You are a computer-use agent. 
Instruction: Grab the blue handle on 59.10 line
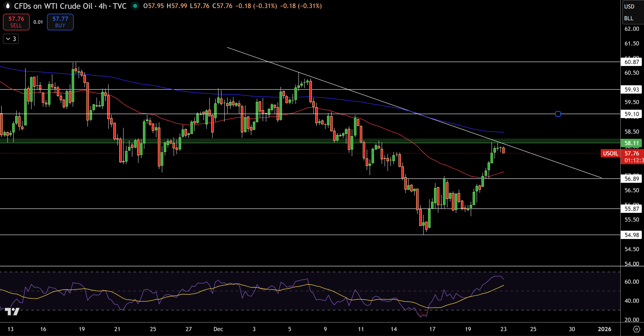[558, 114]
